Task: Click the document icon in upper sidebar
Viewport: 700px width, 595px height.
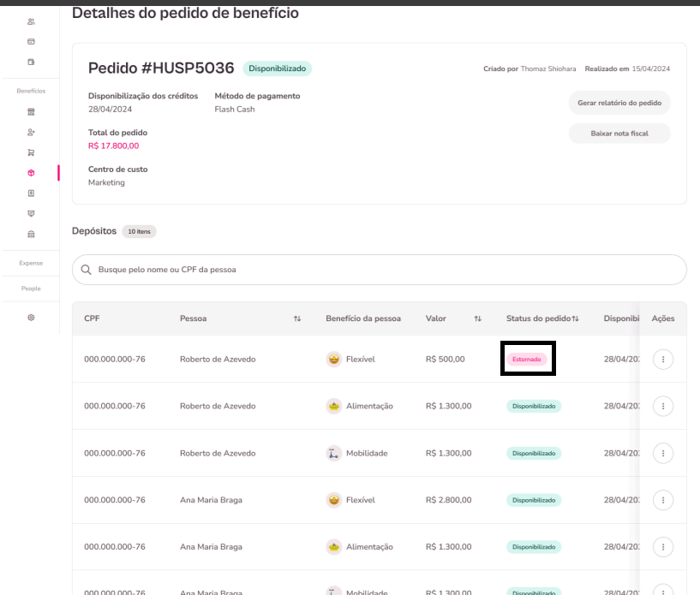Action: pos(31,62)
